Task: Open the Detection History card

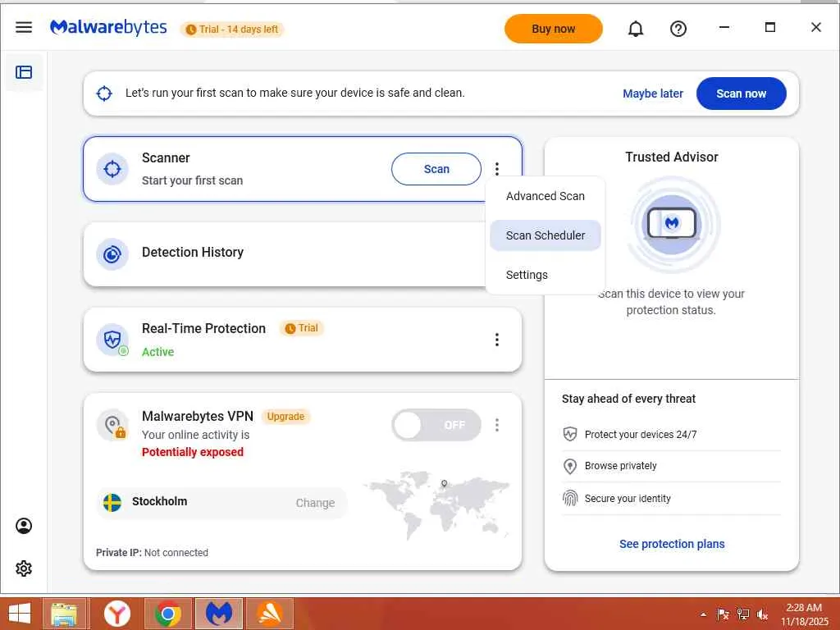Action: pos(303,254)
